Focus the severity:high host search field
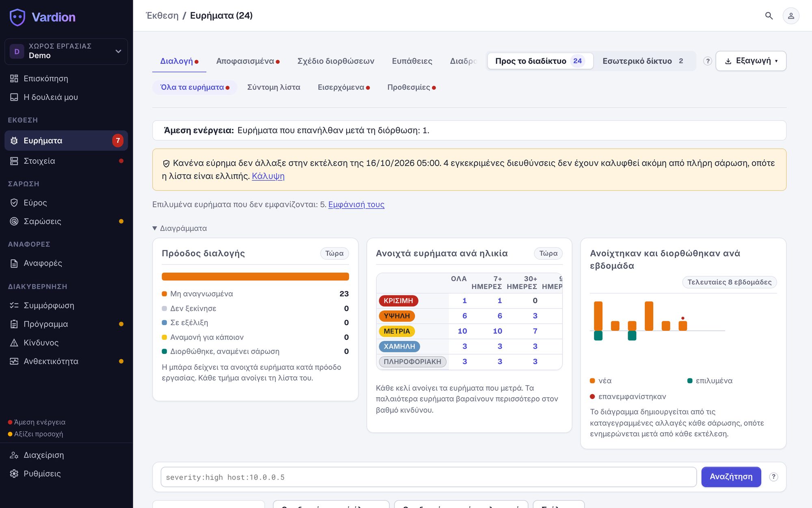The image size is (812, 508). [x=429, y=477]
